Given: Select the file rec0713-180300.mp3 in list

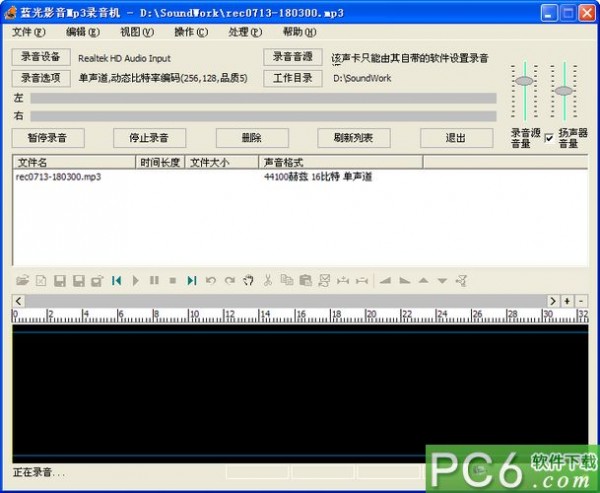Looking at the screenshot, I should pyautogui.click(x=58, y=177).
